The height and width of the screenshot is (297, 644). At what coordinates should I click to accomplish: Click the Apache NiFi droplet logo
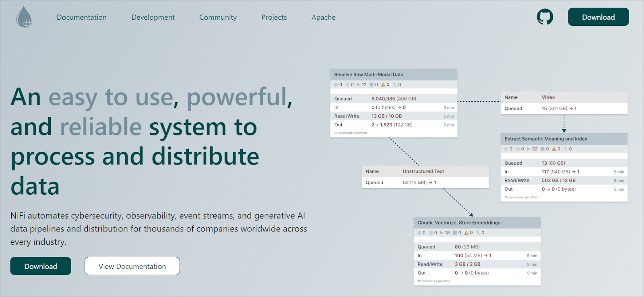coord(24,17)
